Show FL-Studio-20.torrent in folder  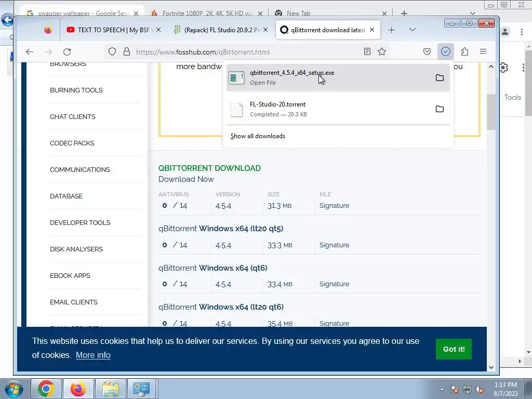tap(440, 109)
